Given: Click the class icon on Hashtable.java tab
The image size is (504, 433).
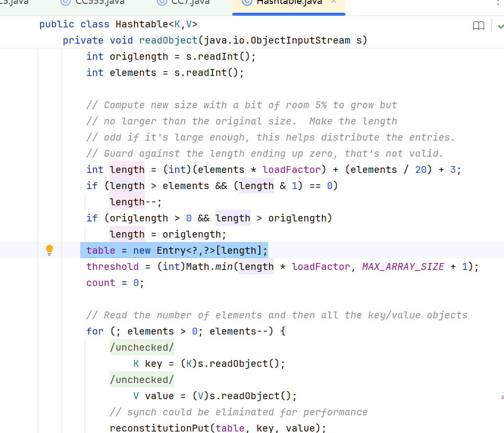Looking at the screenshot, I should 247,2.
